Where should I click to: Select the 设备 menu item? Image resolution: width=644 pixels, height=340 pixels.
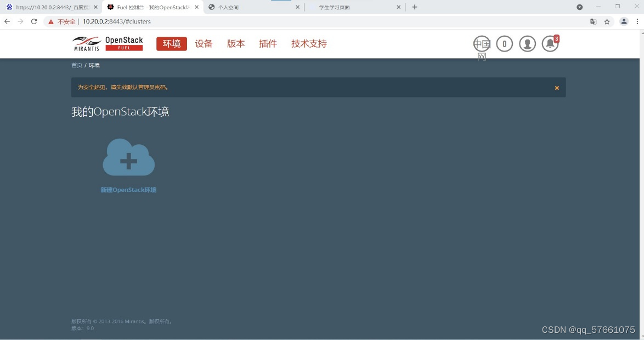point(204,43)
